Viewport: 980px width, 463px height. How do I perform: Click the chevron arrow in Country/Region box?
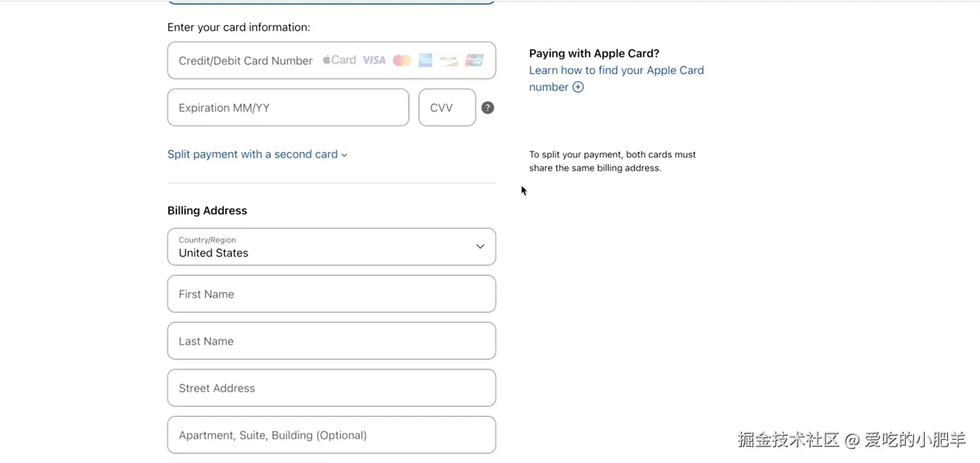(480, 246)
